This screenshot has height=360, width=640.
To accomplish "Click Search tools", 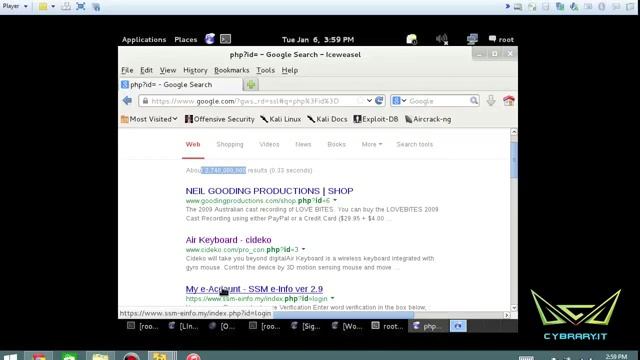I will [x=414, y=144].
